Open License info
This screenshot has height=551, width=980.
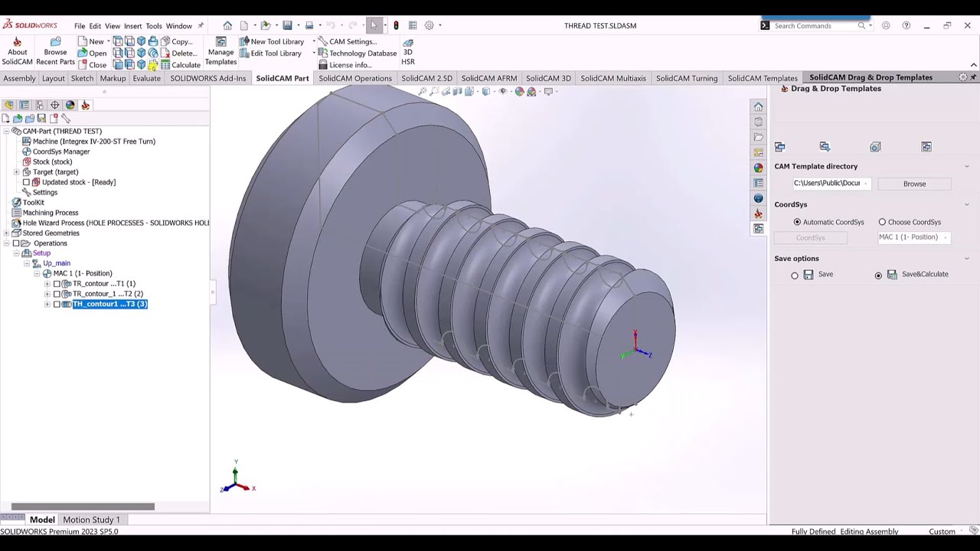(345, 65)
